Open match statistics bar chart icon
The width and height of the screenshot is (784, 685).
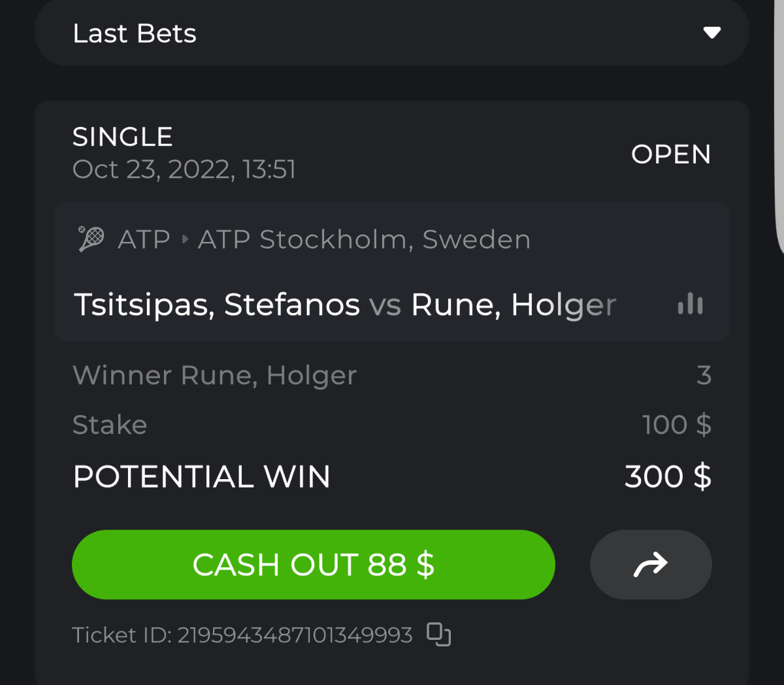pyautogui.click(x=691, y=305)
